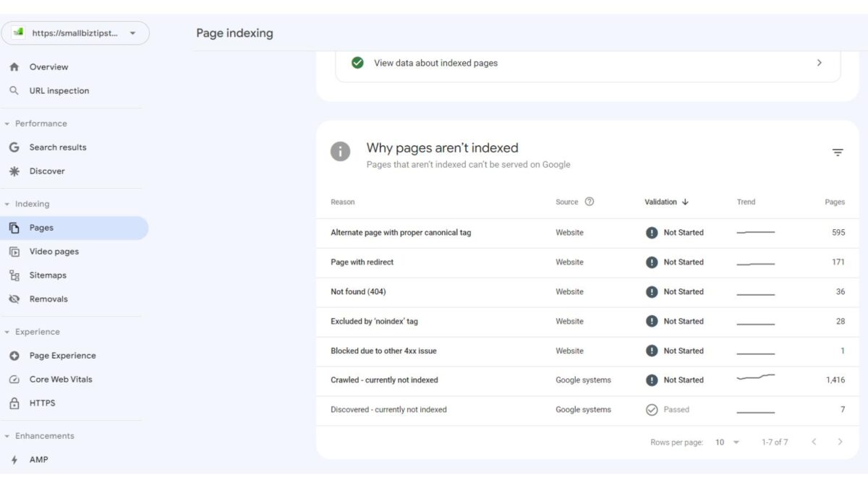Collapse the Indexing section
The image size is (868, 488).
pos(27,204)
